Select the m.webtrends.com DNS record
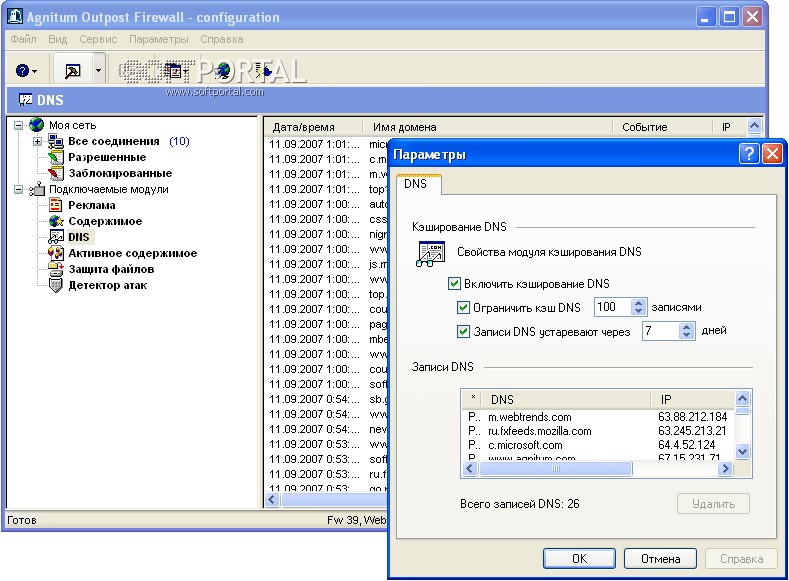 (x=598, y=417)
